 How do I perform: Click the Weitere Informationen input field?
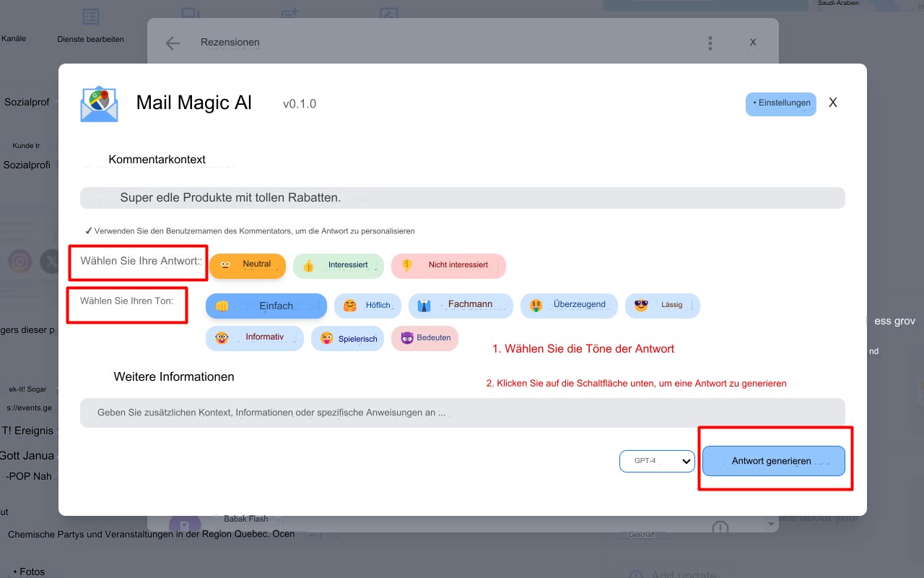pos(463,413)
